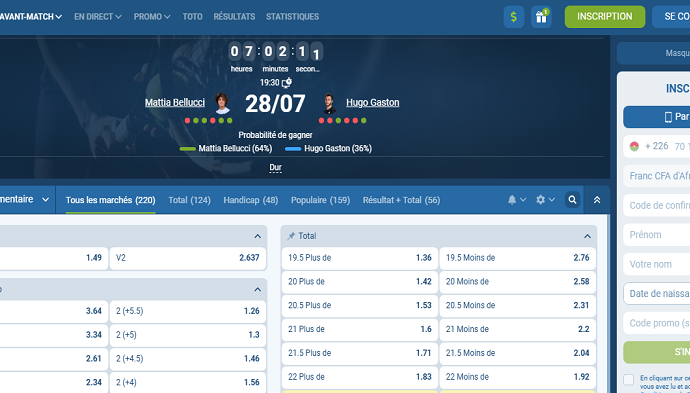
Task: Click the pin icon beside Total
Action: (x=291, y=236)
